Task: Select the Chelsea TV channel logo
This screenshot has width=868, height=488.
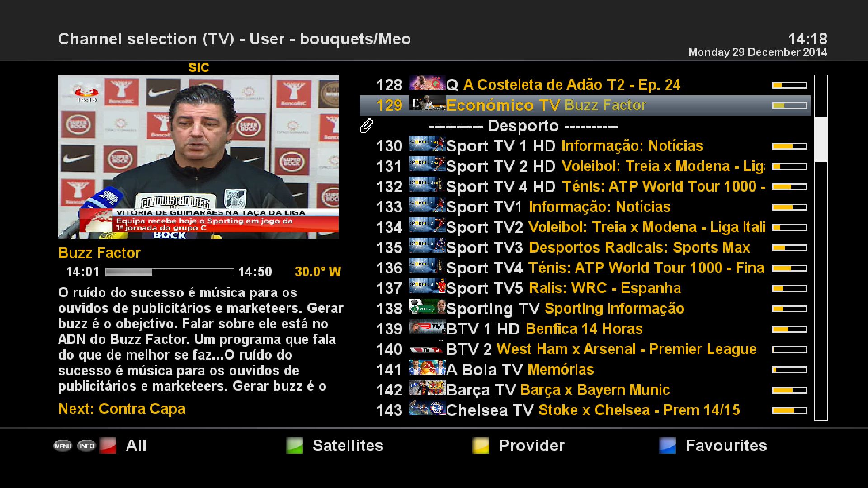Action: [427, 408]
